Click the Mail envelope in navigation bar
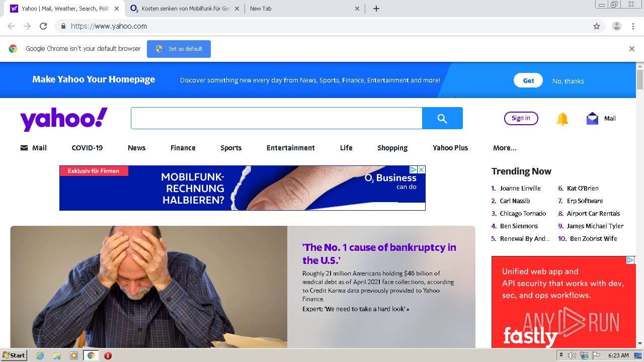The image size is (644, 362). pos(24,148)
